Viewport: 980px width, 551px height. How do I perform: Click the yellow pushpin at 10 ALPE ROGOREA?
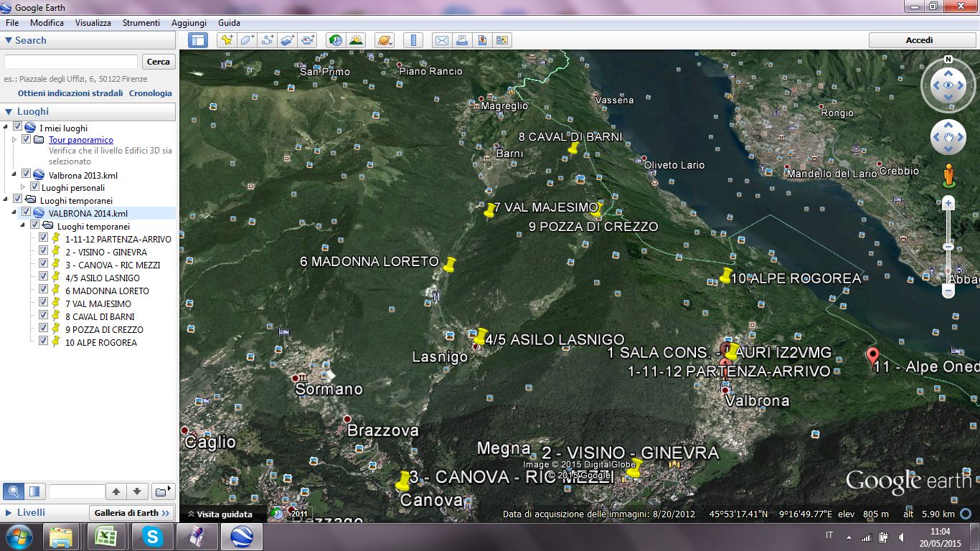tap(725, 275)
